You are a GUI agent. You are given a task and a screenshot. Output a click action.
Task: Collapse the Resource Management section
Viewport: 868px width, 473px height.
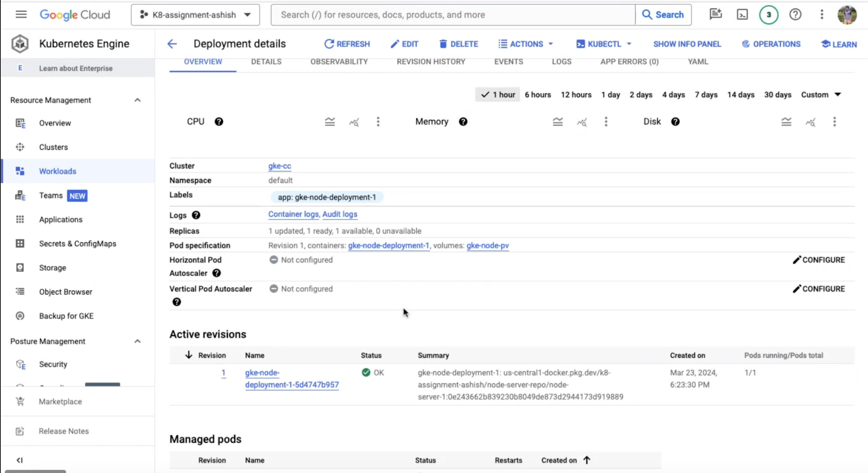pyautogui.click(x=137, y=100)
